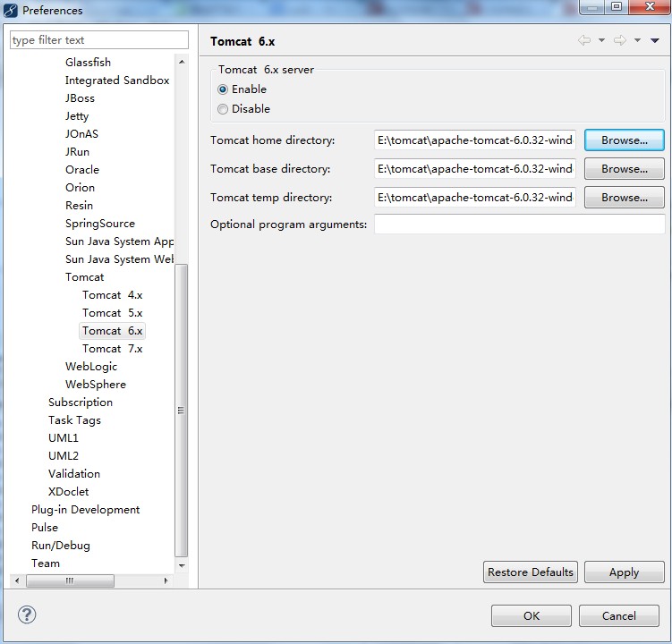This screenshot has height=644, width=672.
Task: Select Integrated Sandbox in the tree
Action: tap(117, 80)
